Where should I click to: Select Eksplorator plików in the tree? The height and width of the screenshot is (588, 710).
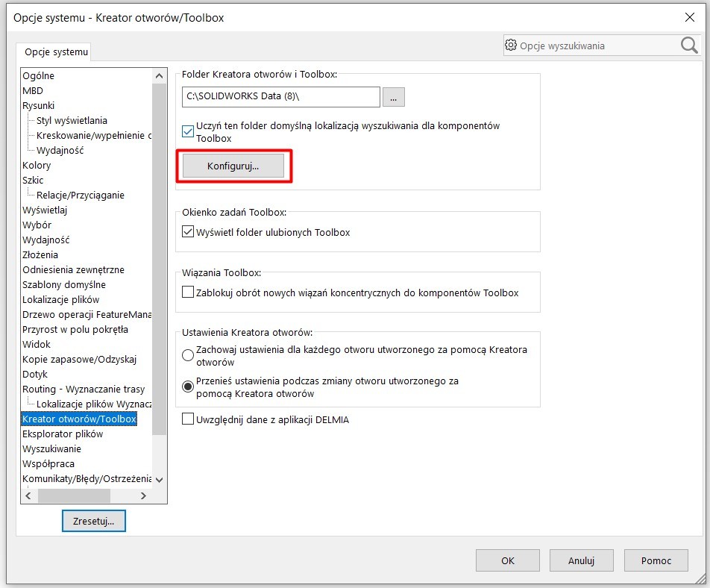(x=65, y=434)
